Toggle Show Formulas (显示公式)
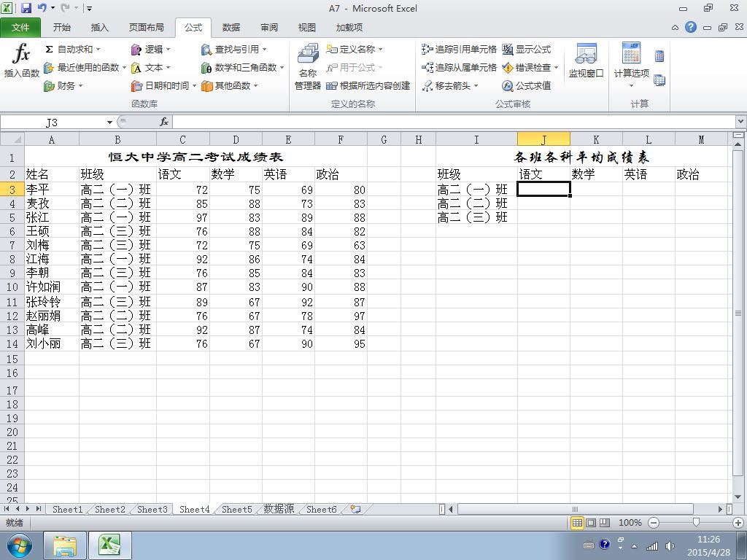 click(527, 49)
